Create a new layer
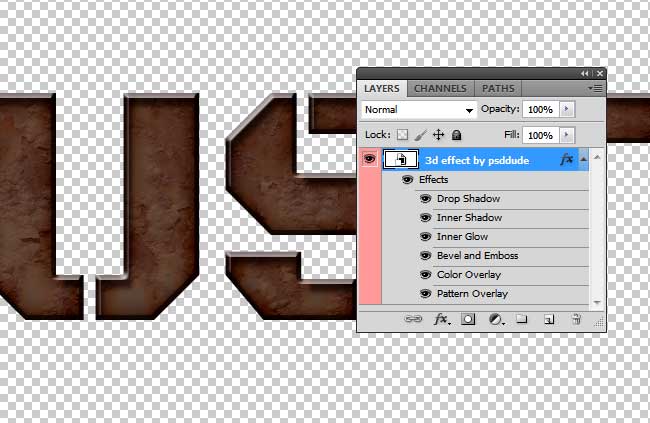650x423 pixels. pos(549,319)
